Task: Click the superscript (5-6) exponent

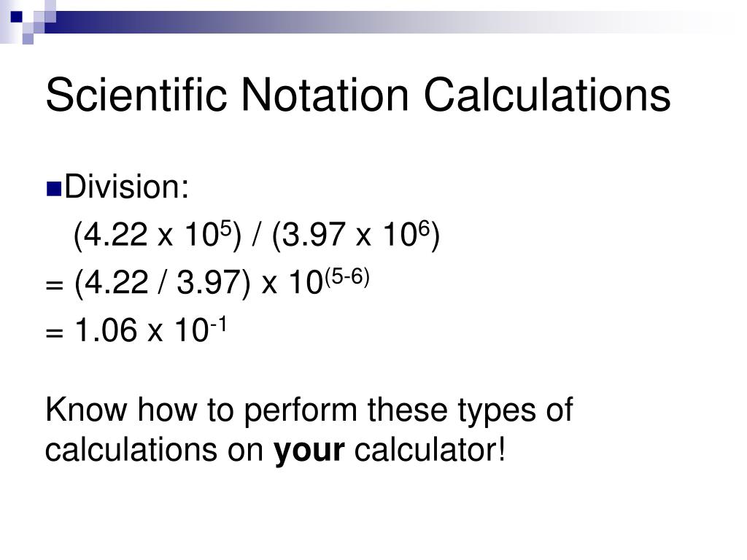Action: [x=347, y=276]
